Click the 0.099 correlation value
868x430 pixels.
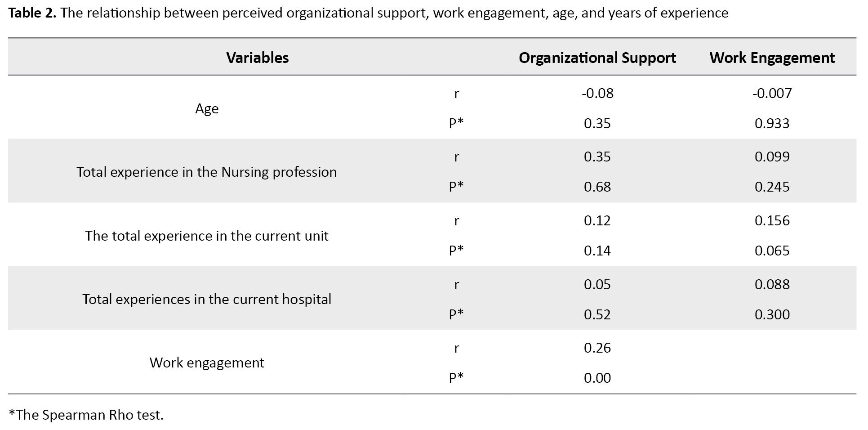coord(772,157)
